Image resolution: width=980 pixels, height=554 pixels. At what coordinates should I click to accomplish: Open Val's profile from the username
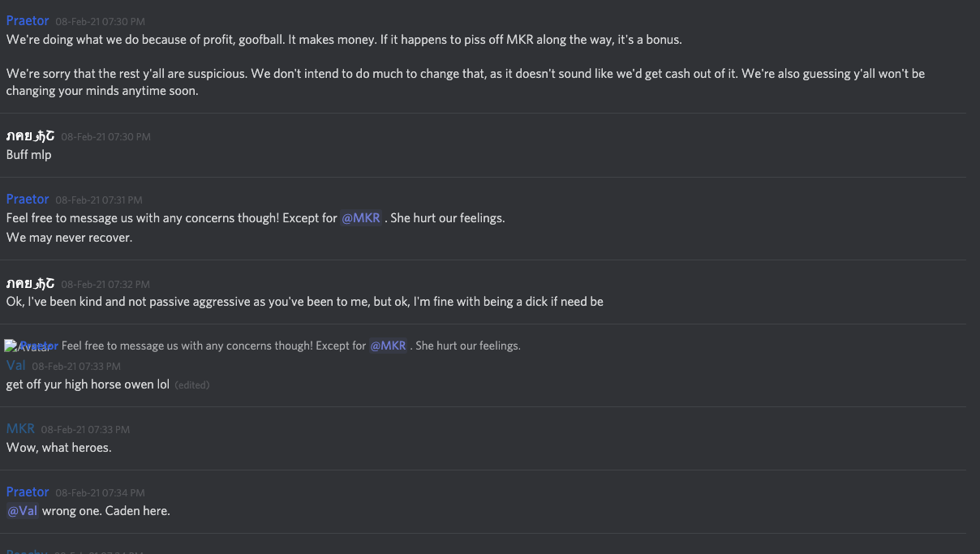pos(16,365)
